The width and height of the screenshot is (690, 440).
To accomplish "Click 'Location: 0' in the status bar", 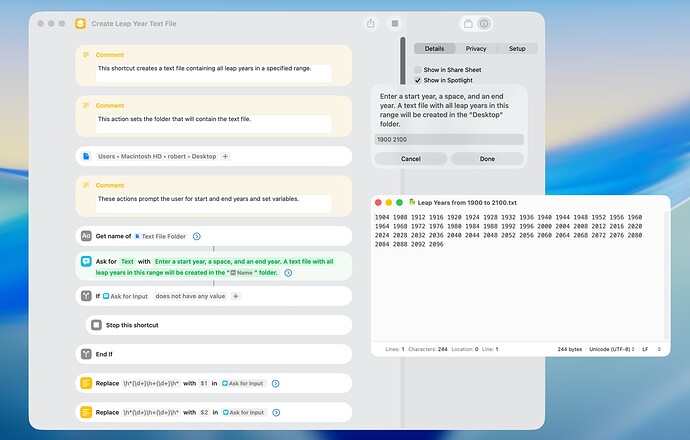I will [x=465, y=349].
